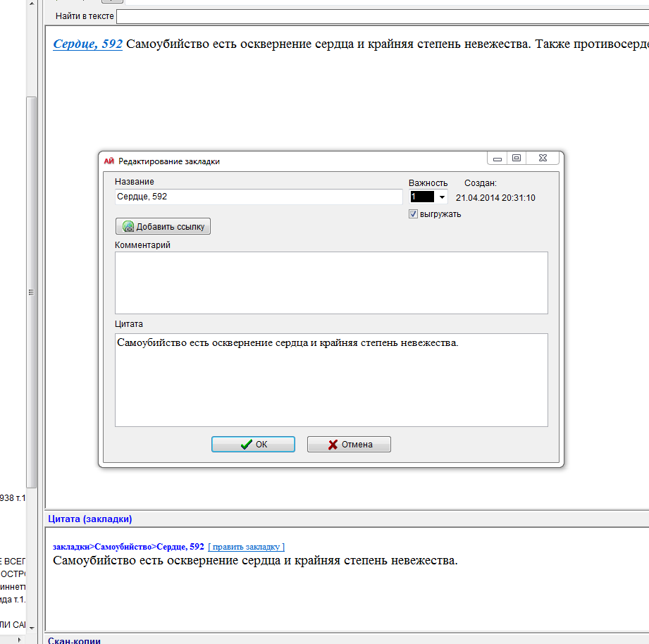
Task: Cancel via the red X Отмена button
Action: [x=349, y=445]
